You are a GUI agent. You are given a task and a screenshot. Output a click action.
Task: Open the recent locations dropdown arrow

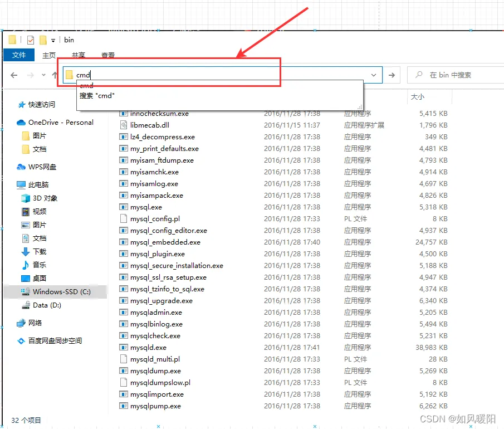[43, 75]
